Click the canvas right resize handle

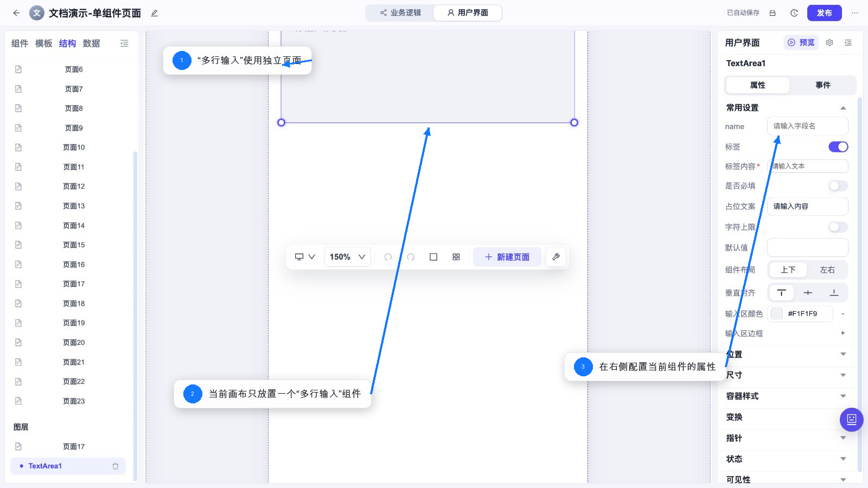[x=574, y=123]
